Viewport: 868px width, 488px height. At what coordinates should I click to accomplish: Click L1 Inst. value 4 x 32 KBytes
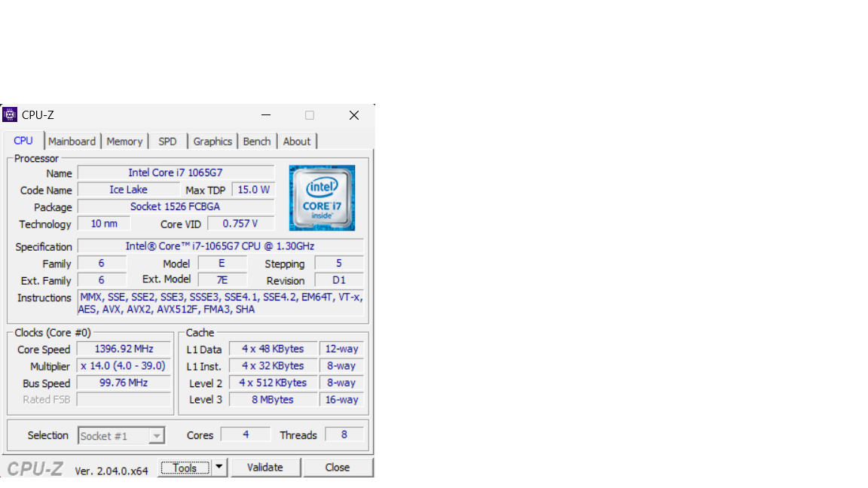click(273, 366)
